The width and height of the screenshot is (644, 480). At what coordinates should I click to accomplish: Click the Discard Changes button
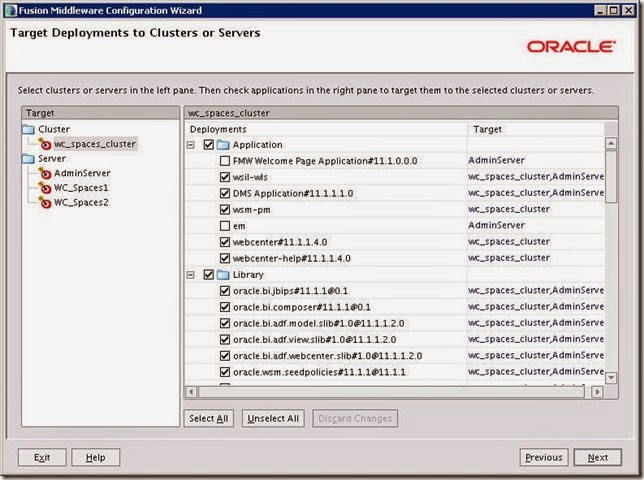click(x=355, y=418)
